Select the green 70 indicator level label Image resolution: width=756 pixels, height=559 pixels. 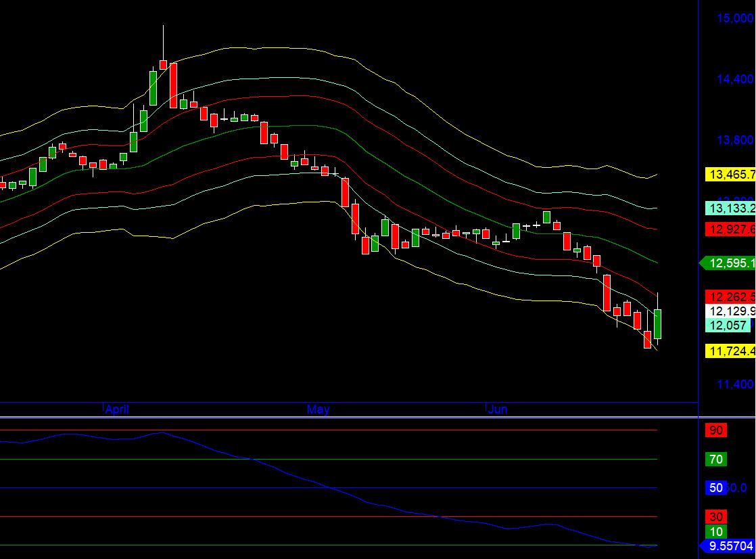[716, 459]
